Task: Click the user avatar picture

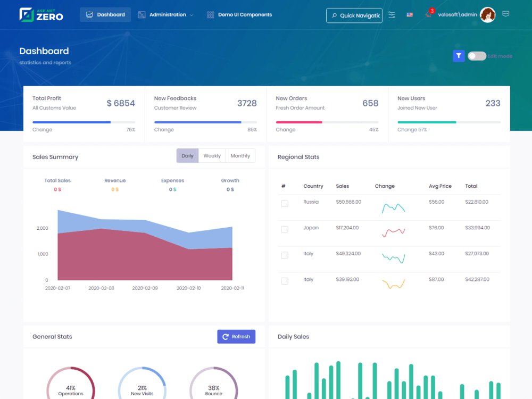Action: [x=487, y=15]
